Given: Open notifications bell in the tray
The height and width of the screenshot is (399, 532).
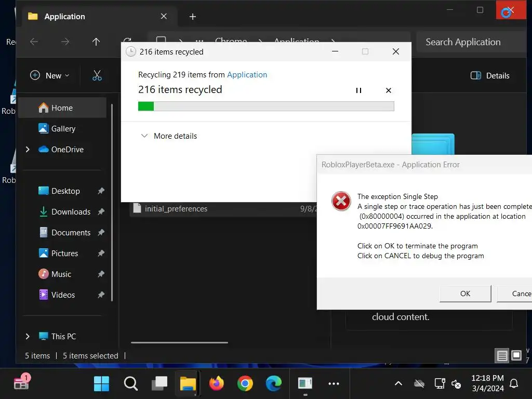Looking at the screenshot, I should pyautogui.click(x=514, y=384).
